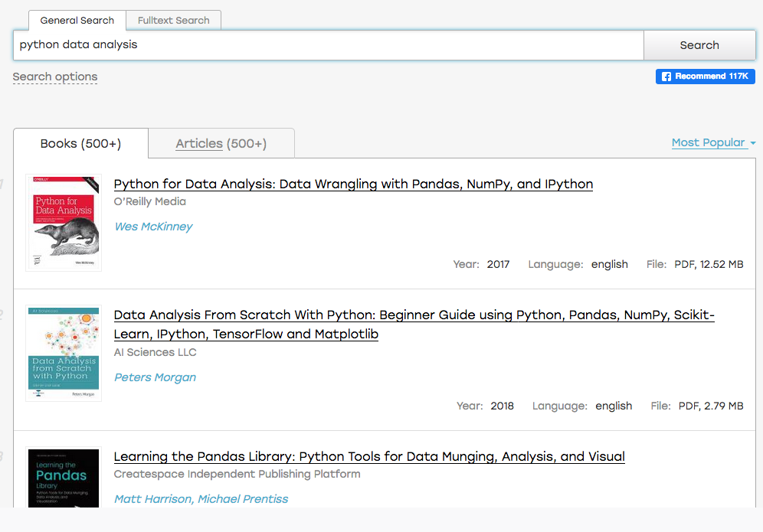Click file info PDF, 2.79 MB

[711, 406]
